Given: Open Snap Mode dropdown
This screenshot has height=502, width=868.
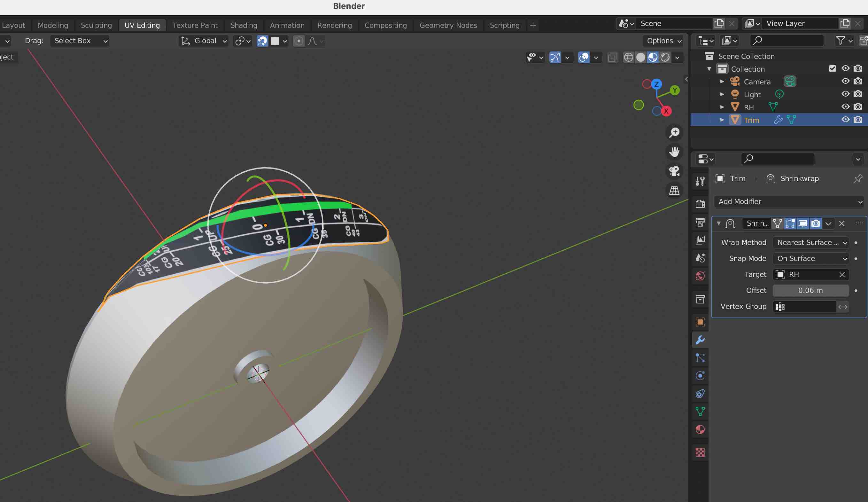Looking at the screenshot, I should tap(810, 258).
